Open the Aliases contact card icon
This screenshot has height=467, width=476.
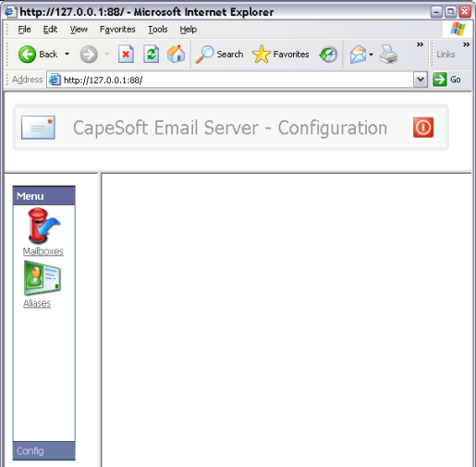pos(43,277)
